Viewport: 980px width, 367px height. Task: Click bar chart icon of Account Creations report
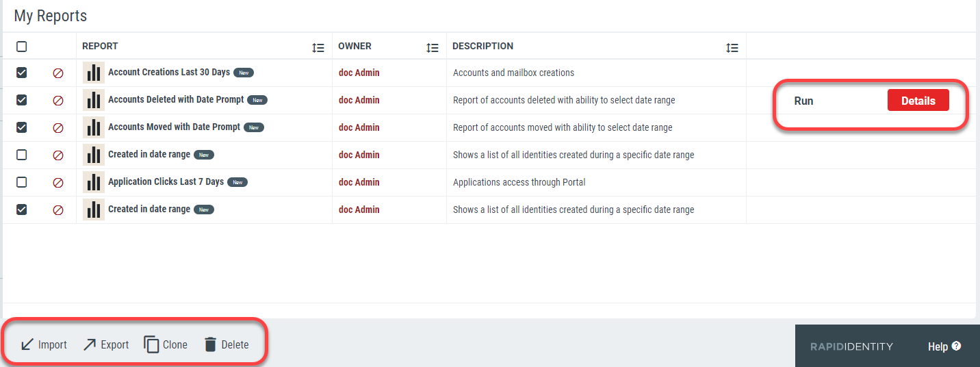pos(94,73)
